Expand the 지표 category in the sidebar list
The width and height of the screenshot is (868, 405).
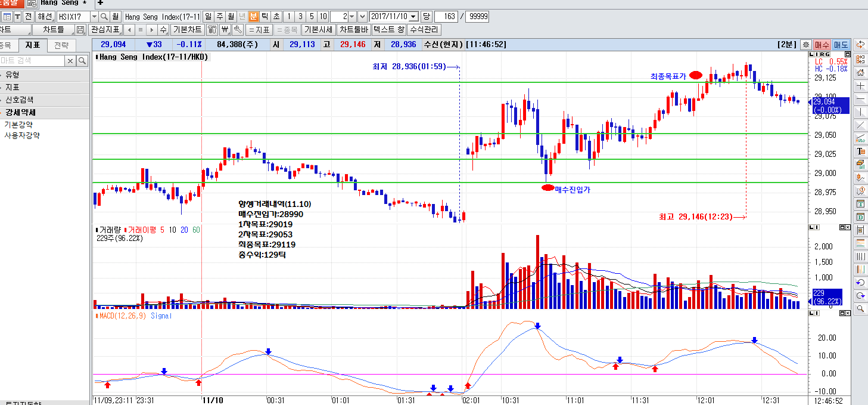[x=45, y=87]
